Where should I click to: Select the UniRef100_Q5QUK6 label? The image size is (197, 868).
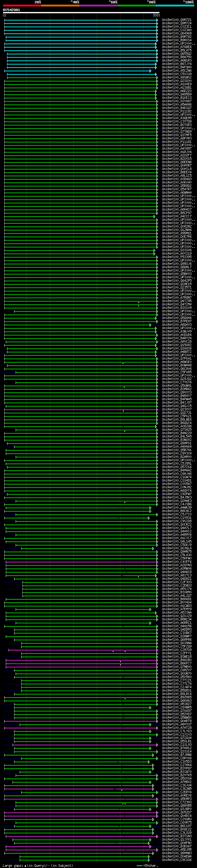pos(177,318)
